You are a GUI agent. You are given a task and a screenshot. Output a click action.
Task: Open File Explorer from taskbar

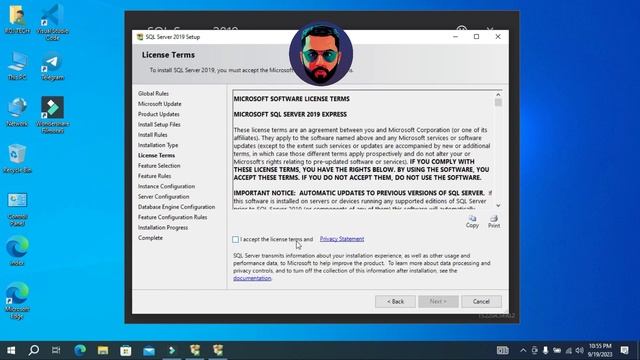(x=103, y=350)
